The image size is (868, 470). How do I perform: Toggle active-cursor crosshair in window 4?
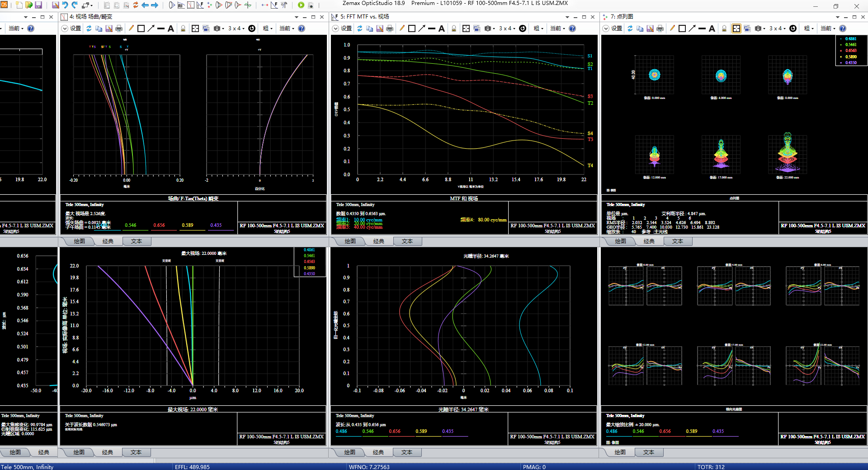(195, 28)
